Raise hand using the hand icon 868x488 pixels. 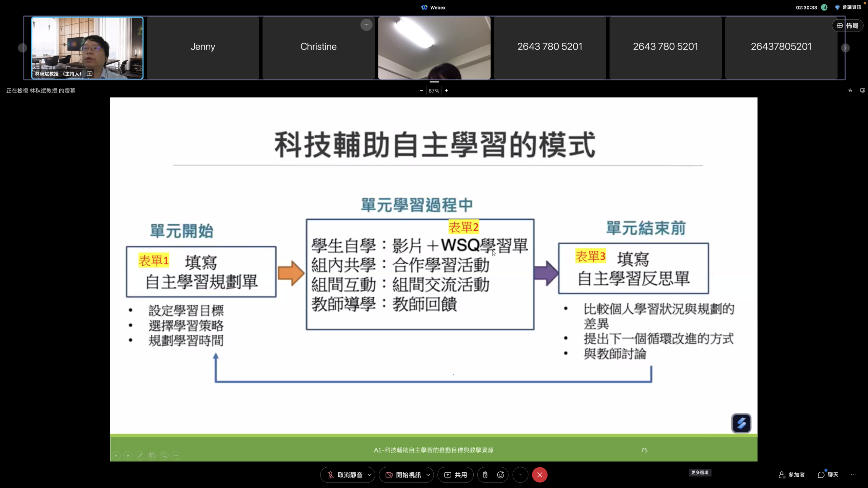(x=485, y=475)
